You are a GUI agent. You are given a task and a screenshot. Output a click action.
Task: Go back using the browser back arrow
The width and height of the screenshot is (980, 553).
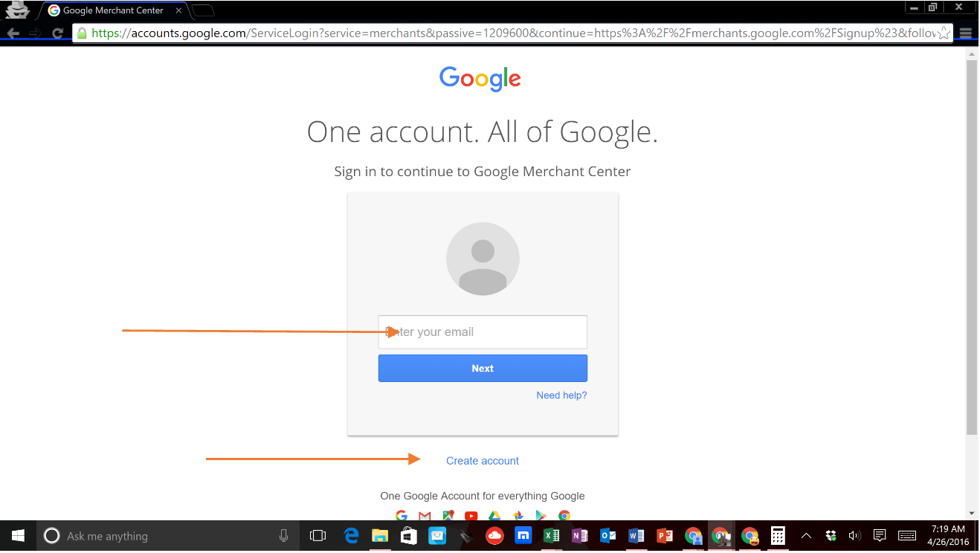tap(13, 33)
